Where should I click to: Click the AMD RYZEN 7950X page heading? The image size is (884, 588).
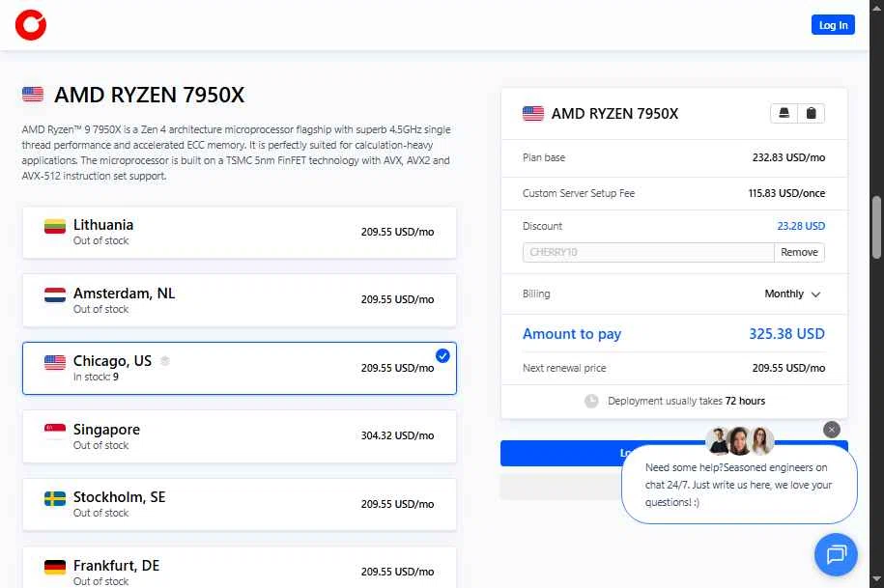pyautogui.click(x=150, y=95)
